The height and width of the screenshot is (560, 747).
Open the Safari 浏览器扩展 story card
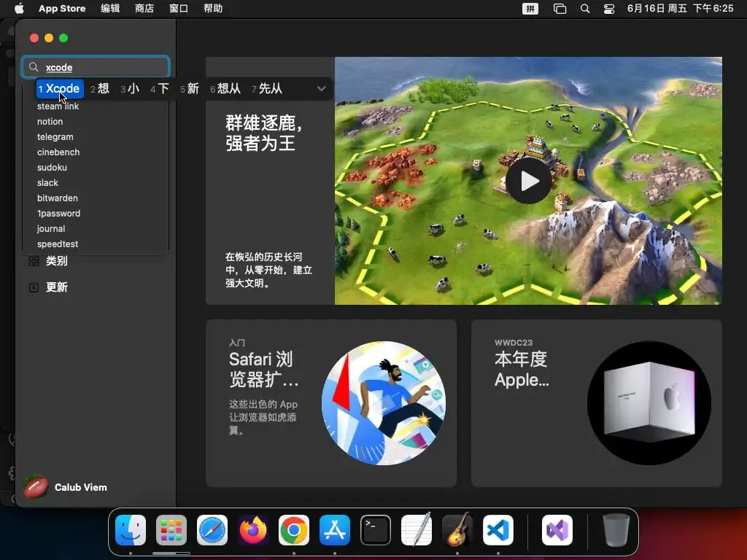[x=331, y=402]
